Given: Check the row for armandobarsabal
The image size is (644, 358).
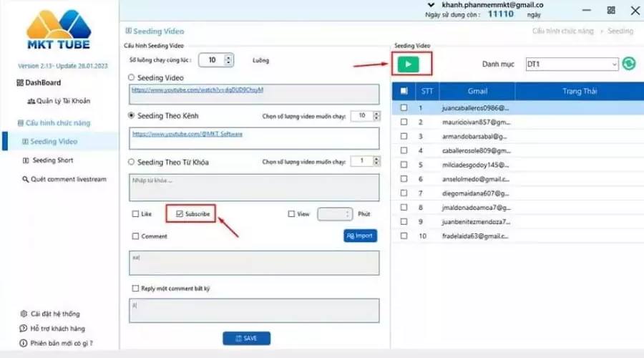Looking at the screenshot, I should (404, 136).
